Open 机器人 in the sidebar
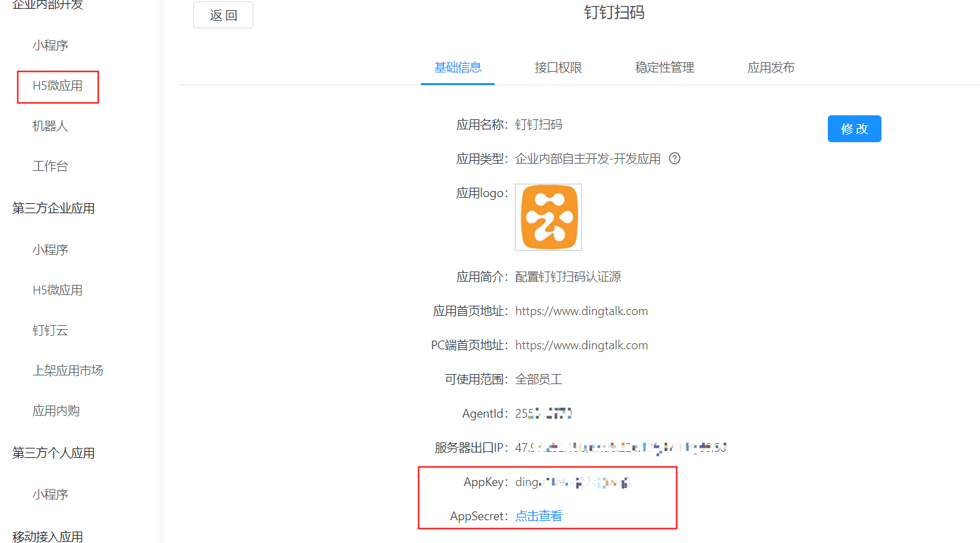Viewport: 980px width, 543px height. click(50, 126)
